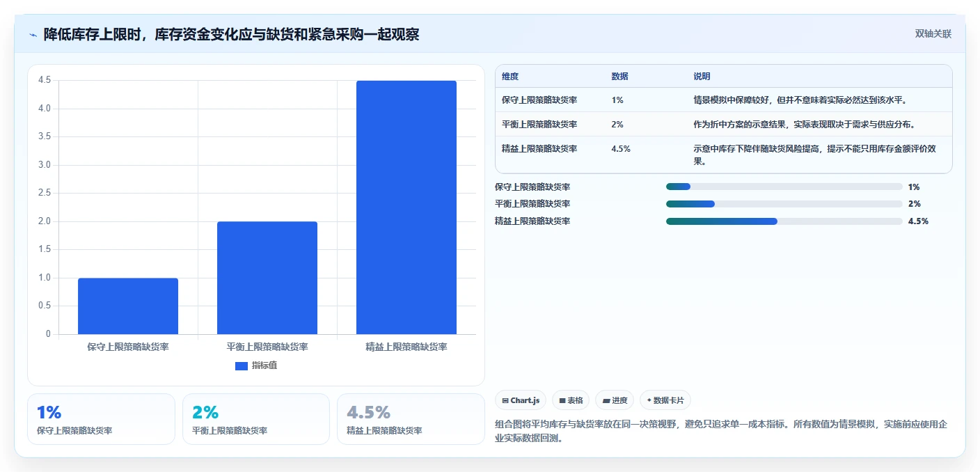The width and height of the screenshot is (980, 472).
Task: Click the 精益上限策略缺货率 label beside its progress bar
Action: 532,221
